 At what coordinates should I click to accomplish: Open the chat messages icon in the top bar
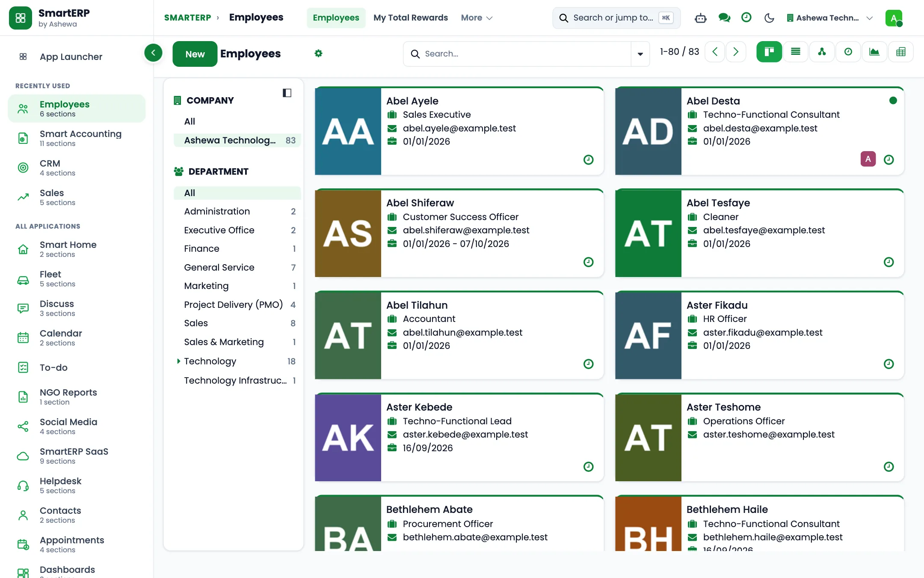click(x=724, y=18)
